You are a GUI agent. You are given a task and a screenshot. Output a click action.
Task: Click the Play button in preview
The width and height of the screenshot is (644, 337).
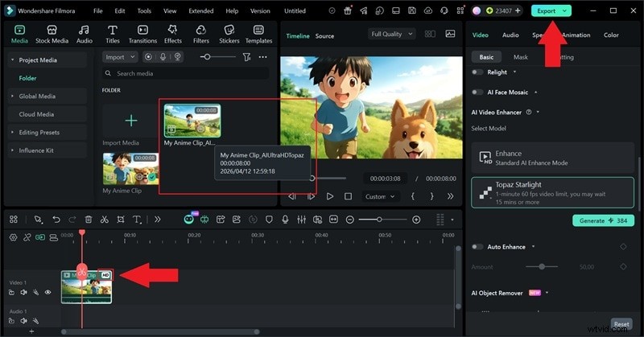[330, 196]
